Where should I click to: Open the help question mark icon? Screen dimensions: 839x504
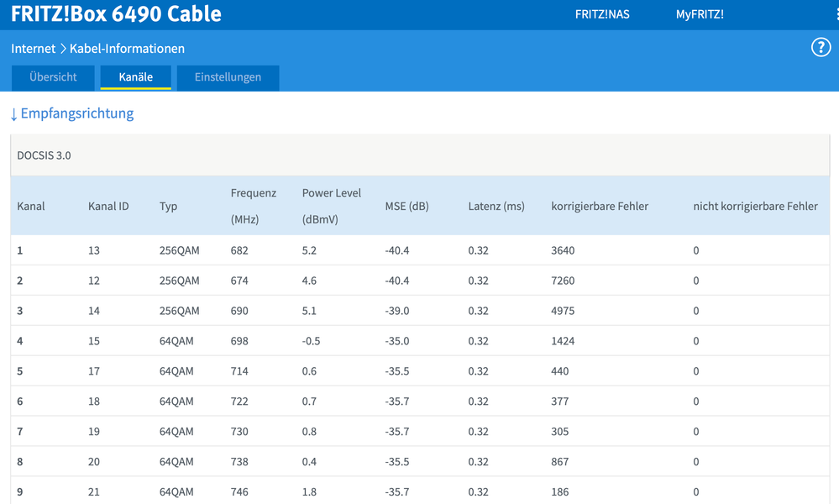tap(821, 48)
